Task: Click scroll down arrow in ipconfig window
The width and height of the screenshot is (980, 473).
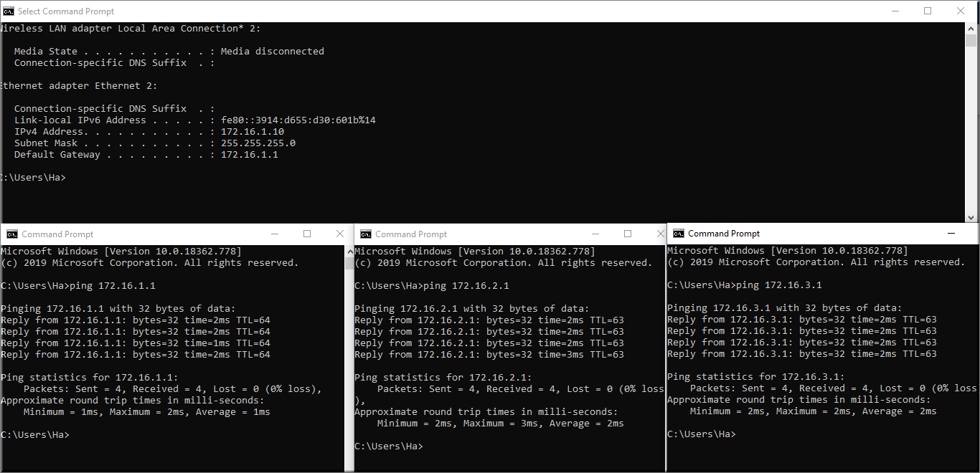Action: coord(971,216)
